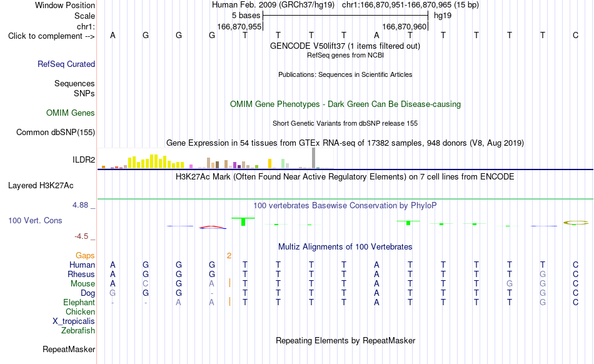The height and width of the screenshot is (364, 594).
Task: Select the Mouse species row label
Action: [83, 284]
